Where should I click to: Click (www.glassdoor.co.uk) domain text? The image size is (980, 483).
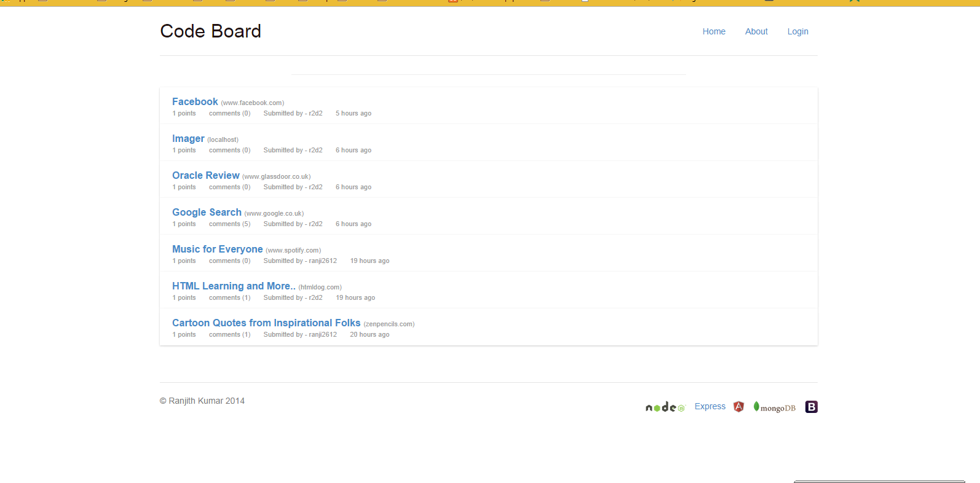pos(277,176)
